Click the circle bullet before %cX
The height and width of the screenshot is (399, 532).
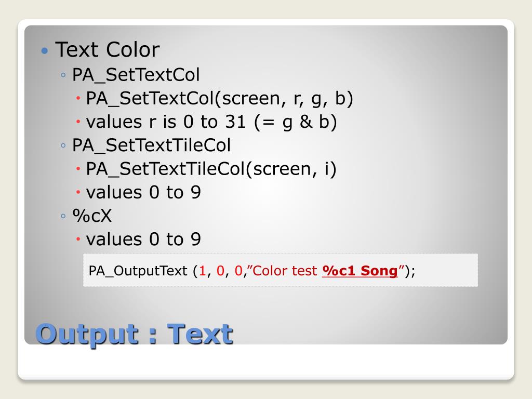[x=63, y=216]
